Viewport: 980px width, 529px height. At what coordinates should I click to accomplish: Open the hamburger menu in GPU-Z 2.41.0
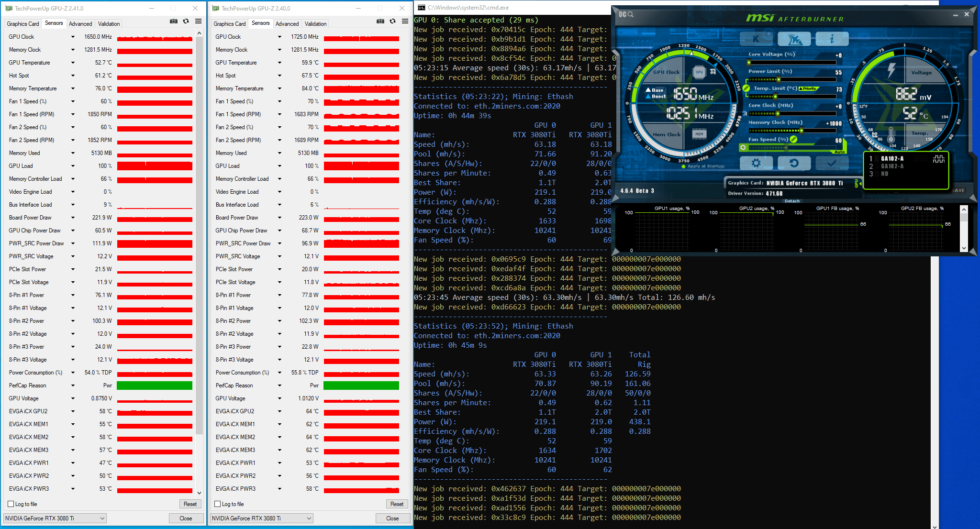(x=198, y=22)
